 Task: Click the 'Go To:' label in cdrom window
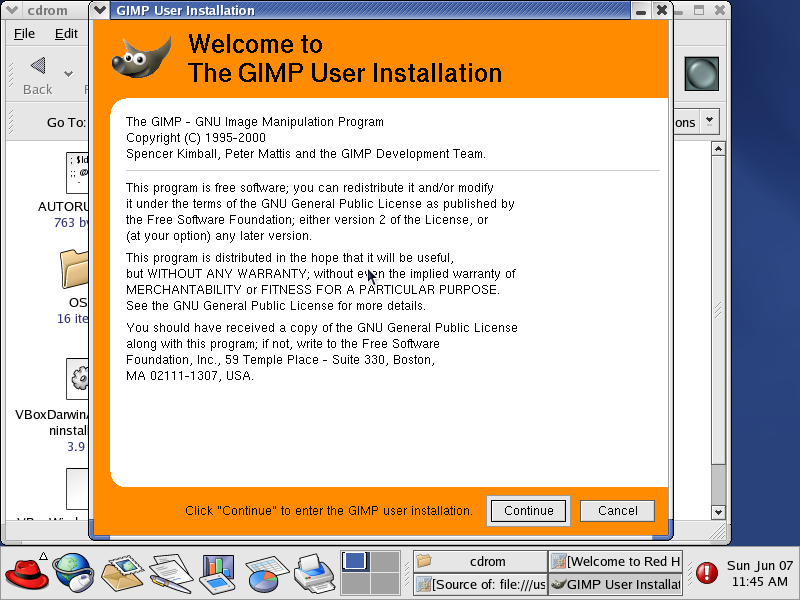pyautogui.click(x=66, y=122)
